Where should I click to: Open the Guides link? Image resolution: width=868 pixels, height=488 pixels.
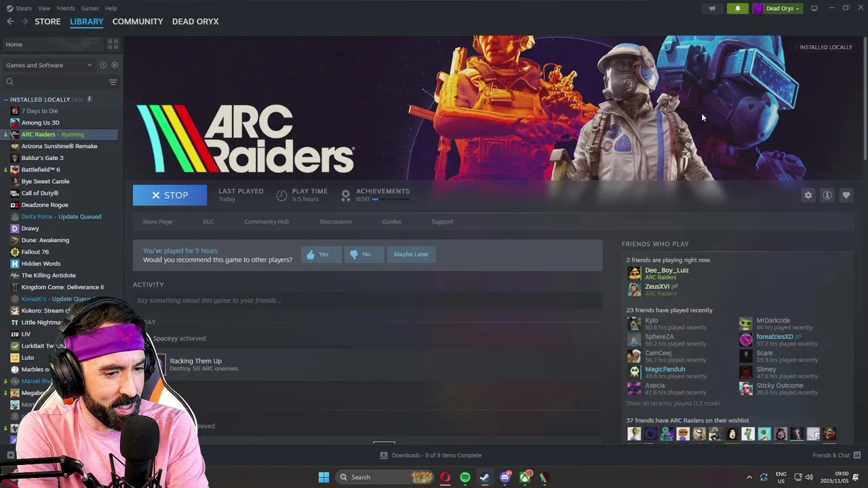[391, 222]
